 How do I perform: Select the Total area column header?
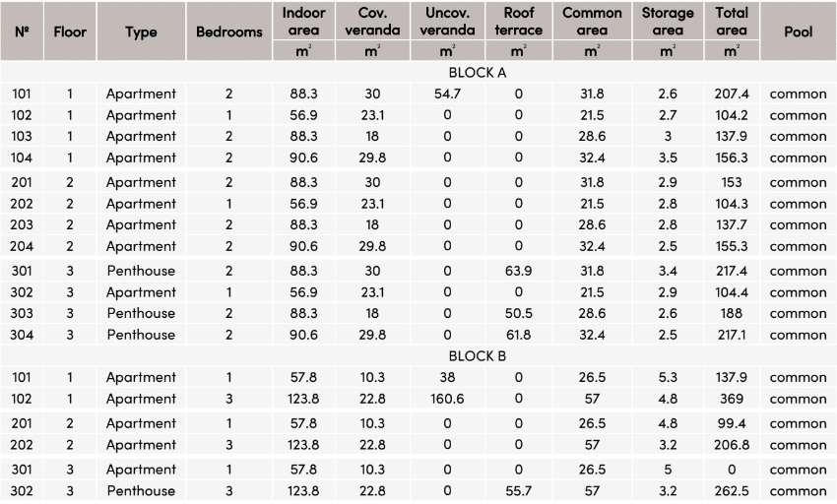coord(732,21)
